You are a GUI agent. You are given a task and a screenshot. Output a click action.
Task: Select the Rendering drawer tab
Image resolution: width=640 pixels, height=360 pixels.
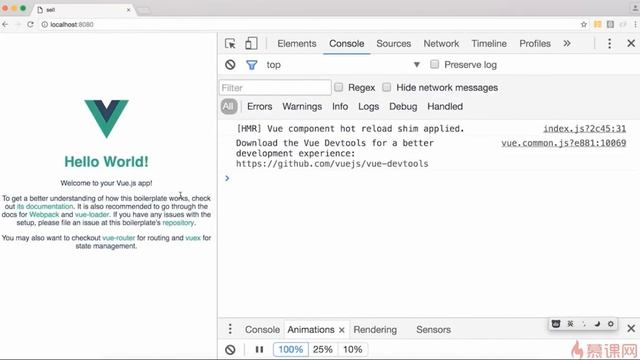pos(375,329)
